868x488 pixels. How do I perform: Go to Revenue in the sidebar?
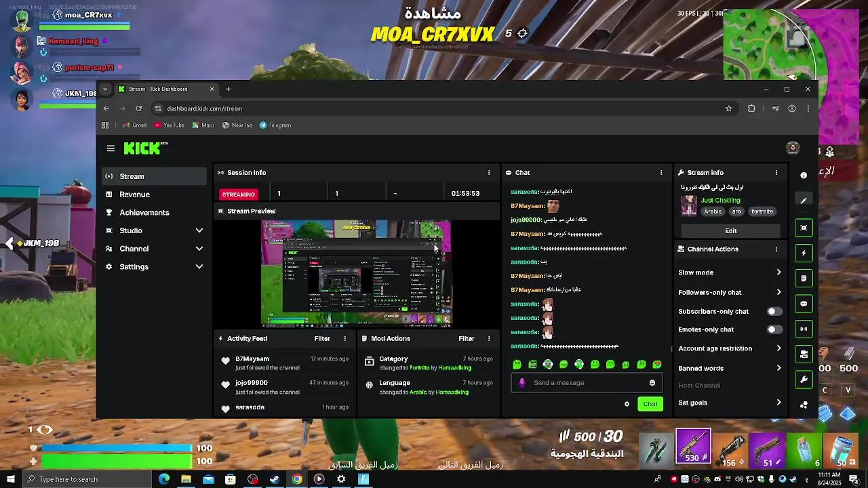pyautogui.click(x=155, y=195)
